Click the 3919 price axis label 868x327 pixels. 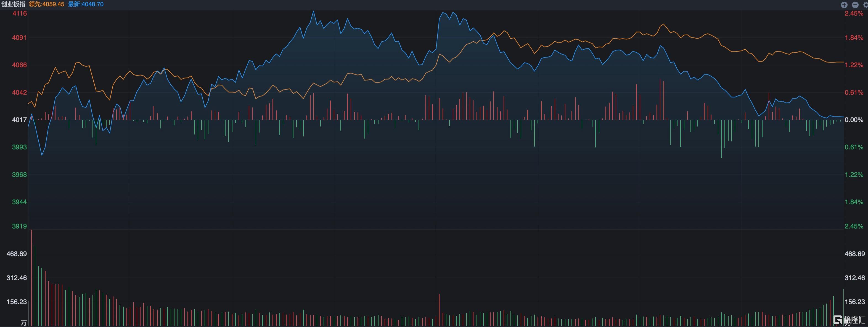click(20, 226)
